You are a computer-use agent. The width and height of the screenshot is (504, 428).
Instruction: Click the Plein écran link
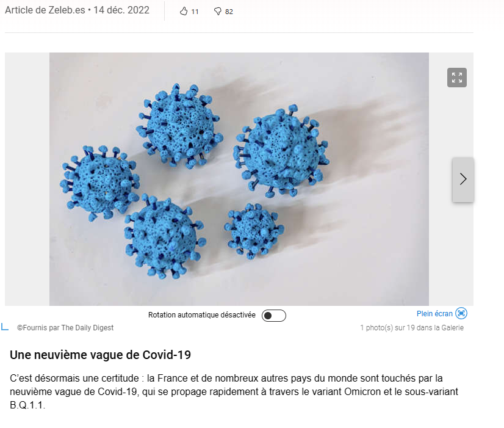434,314
